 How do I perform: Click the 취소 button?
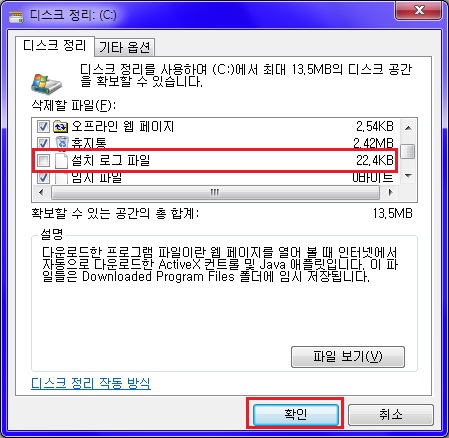[391, 414]
